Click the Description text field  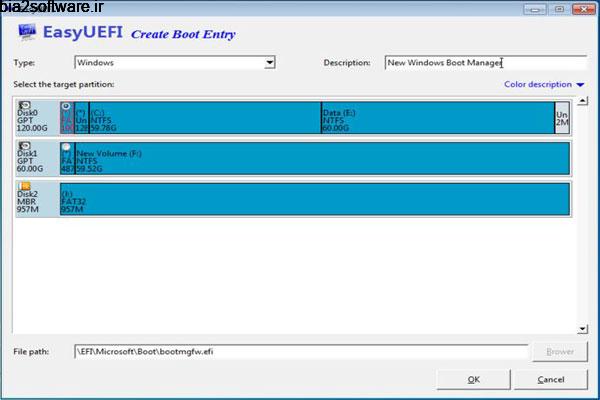(485, 62)
